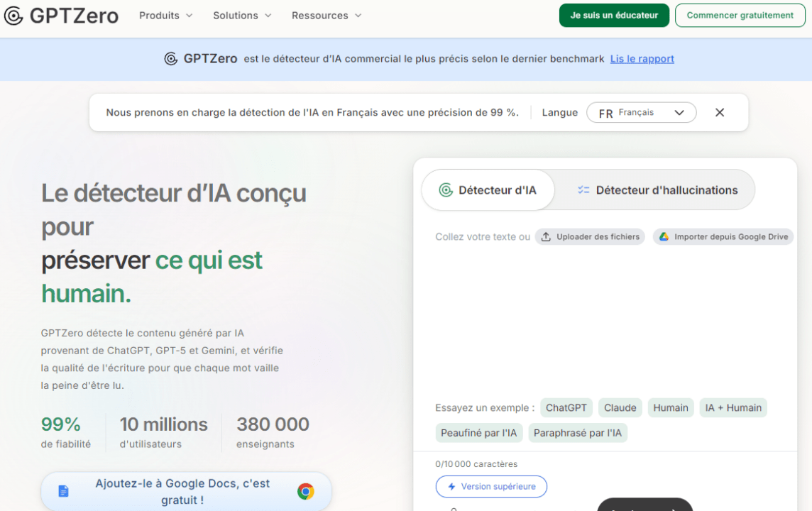Click the Je suis un éducateur button
Image resolution: width=812 pixels, height=511 pixels.
click(x=613, y=15)
